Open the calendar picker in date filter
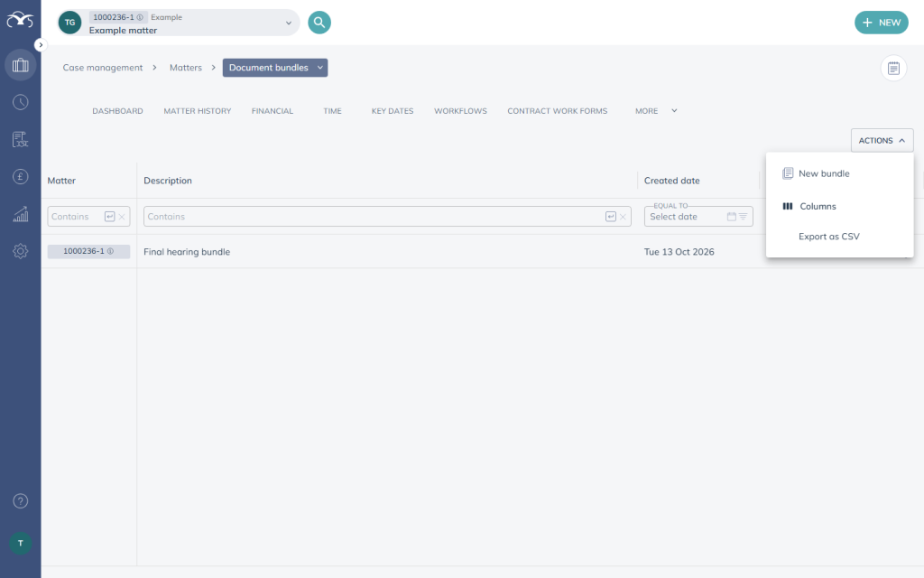 tap(731, 217)
